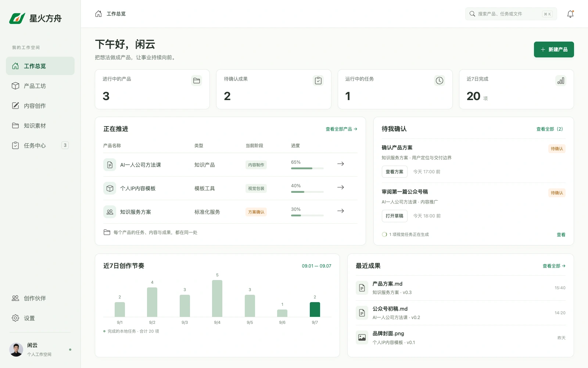588x368 pixels.
Task: Click the 09.01 — 09.07 date range
Action: pos(316,266)
